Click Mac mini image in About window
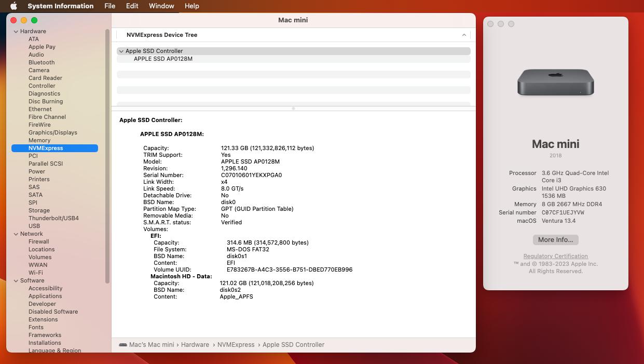This screenshot has width=644, height=364. tap(556, 82)
